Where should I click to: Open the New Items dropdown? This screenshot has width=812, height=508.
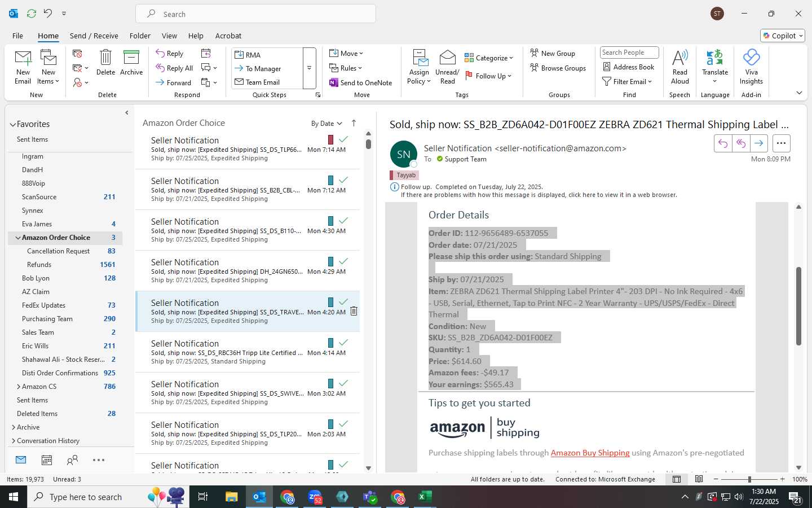(48, 77)
